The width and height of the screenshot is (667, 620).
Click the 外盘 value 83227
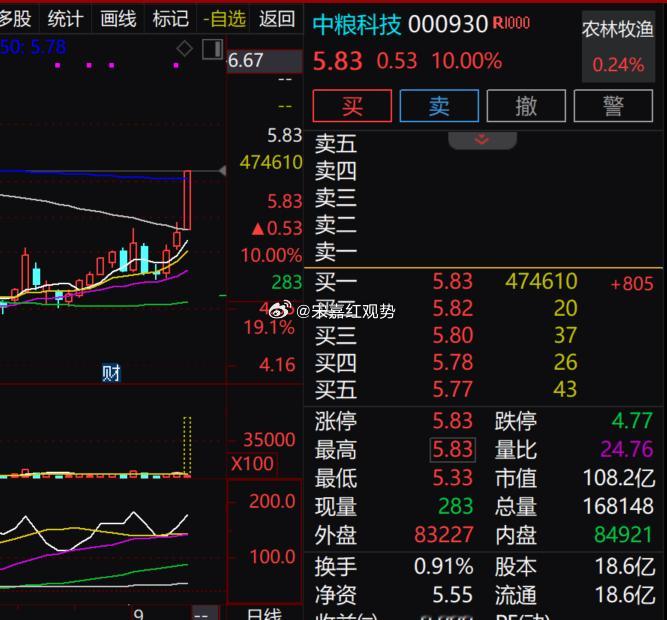tap(444, 535)
